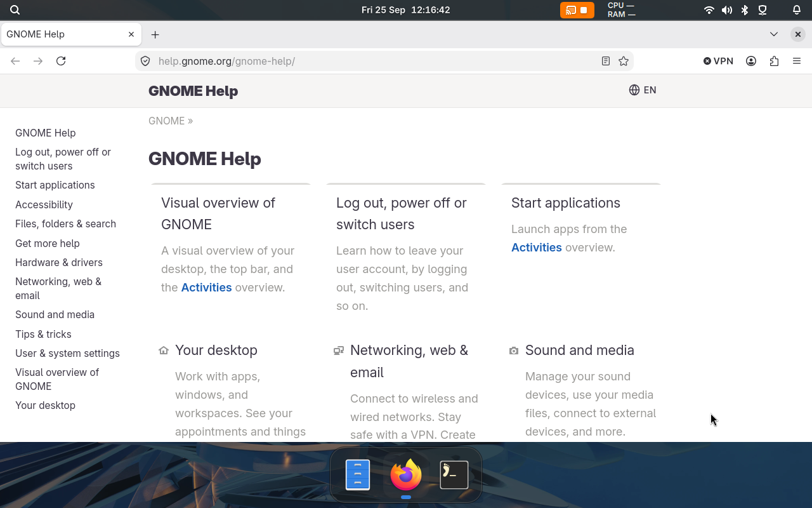Reload the current page
Screen dimensions: 812x508
(61, 61)
